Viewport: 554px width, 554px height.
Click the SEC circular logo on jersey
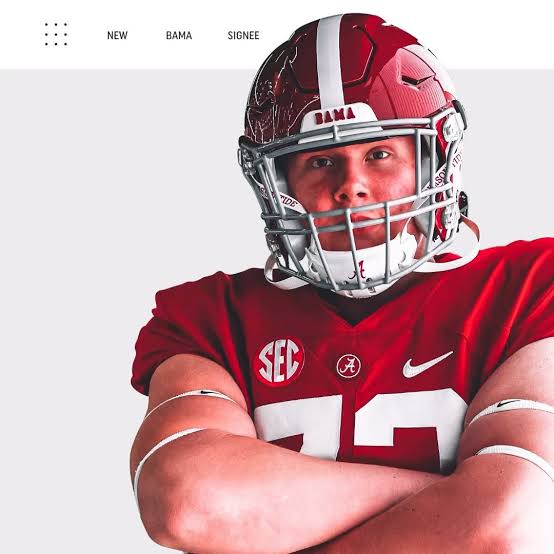point(279,360)
